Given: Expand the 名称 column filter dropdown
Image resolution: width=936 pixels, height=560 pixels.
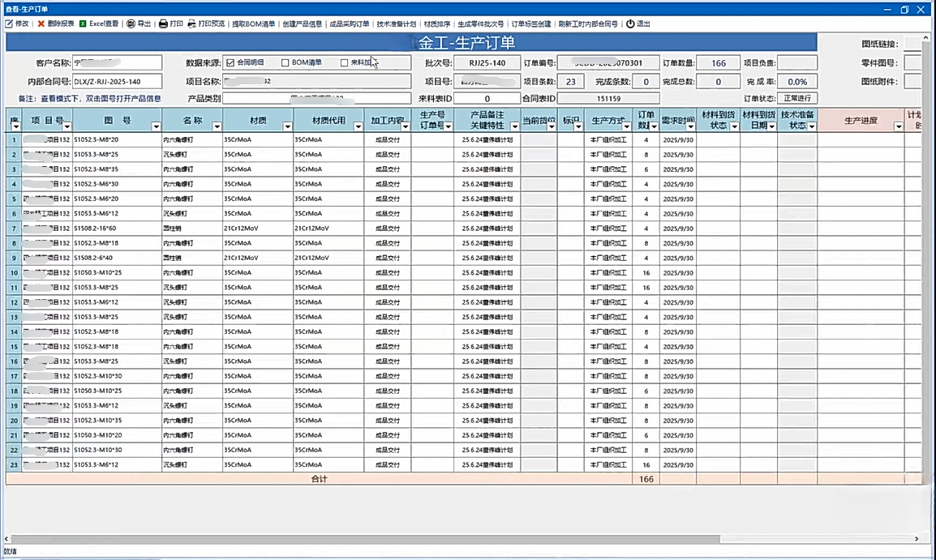Looking at the screenshot, I should 217,126.
